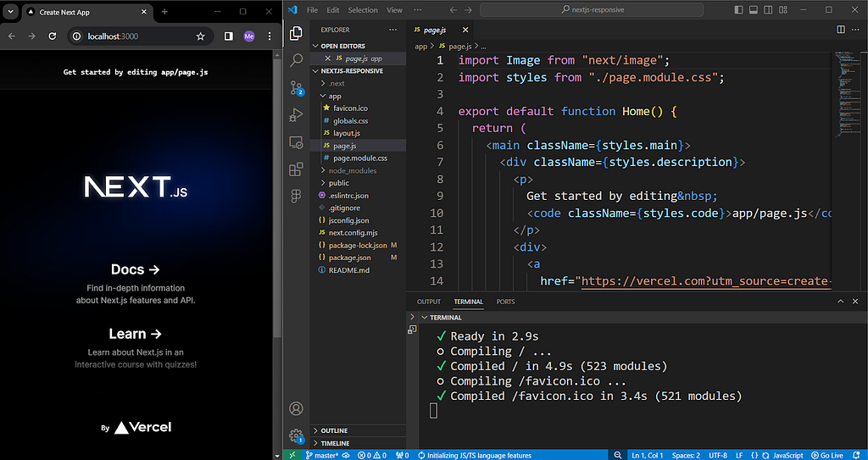Switch to the Output panel tab
The height and width of the screenshot is (460, 868).
pyautogui.click(x=428, y=302)
